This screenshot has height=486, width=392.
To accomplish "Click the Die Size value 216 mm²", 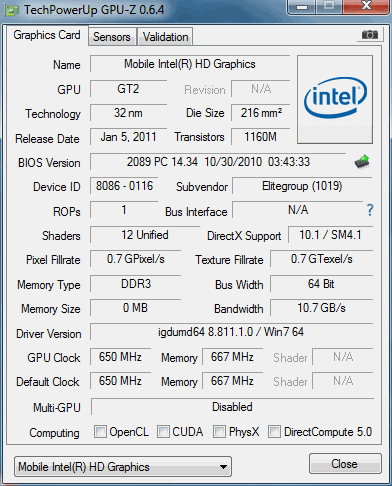I will (x=261, y=113).
